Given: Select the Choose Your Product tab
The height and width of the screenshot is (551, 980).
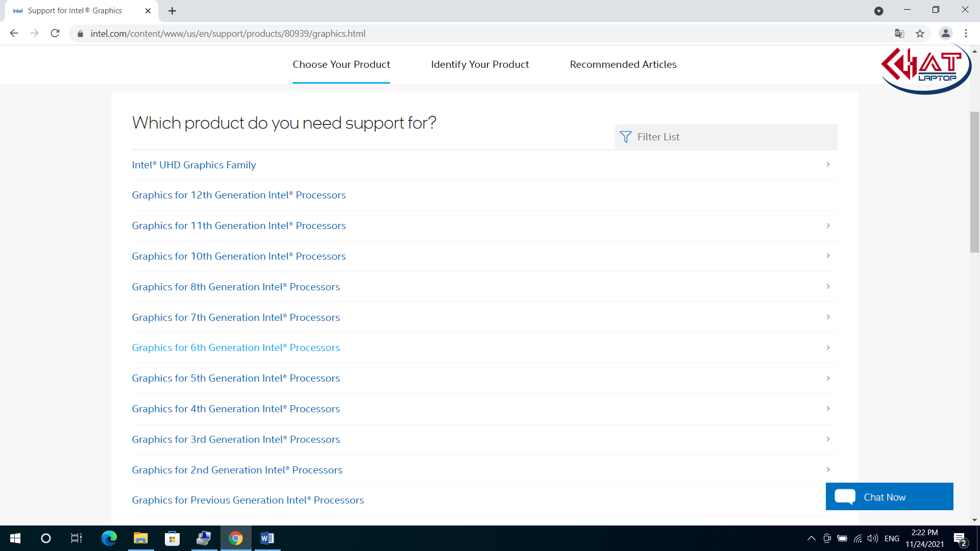Looking at the screenshot, I should (341, 64).
